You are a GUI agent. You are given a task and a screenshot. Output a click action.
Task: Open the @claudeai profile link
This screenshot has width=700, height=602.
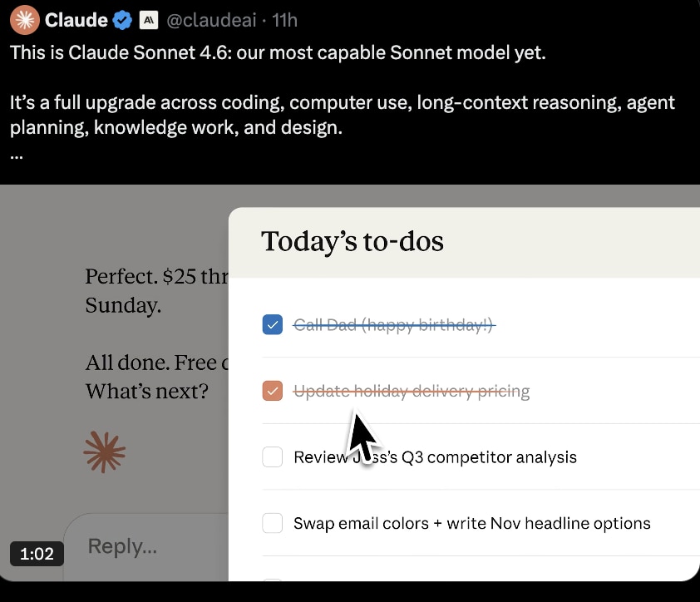click(210, 20)
